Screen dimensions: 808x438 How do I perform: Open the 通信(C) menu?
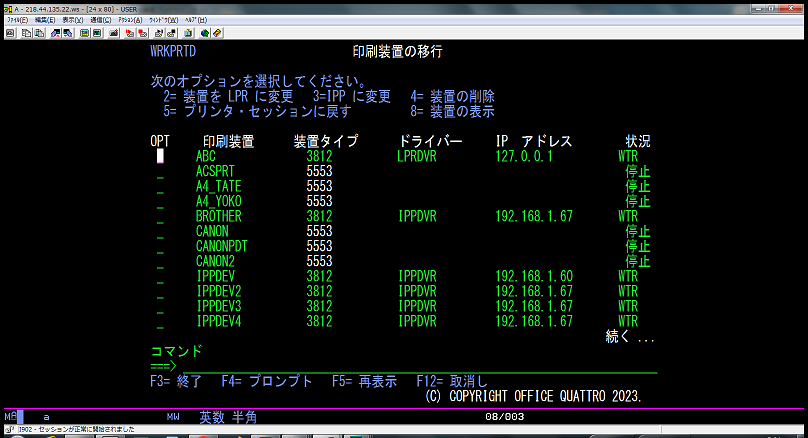100,19
